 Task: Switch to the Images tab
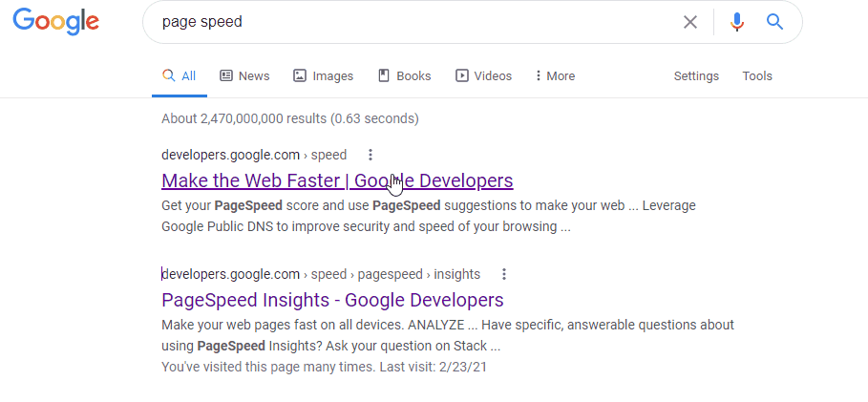coord(323,76)
